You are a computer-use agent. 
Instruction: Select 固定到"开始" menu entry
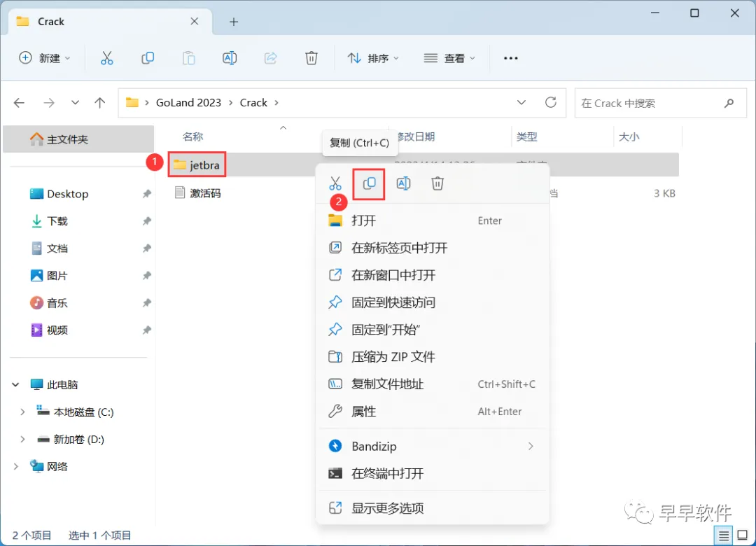(x=433, y=330)
